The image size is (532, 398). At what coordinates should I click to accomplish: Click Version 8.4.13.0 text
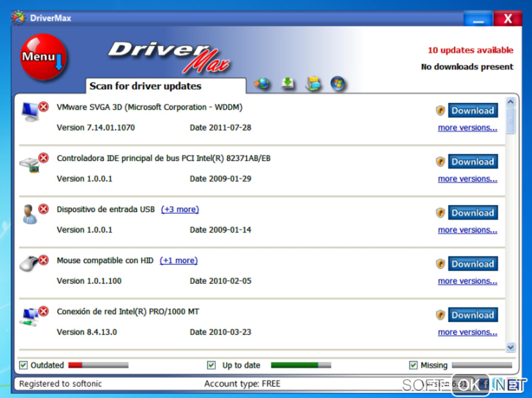87,332
